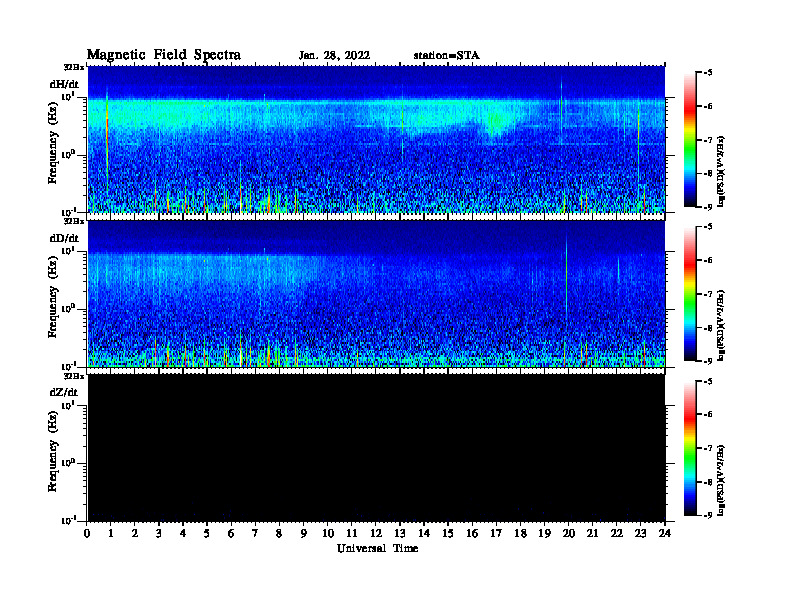Click hour '17' on the time axis
This screenshot has height=612, width=792.
(x=496, y=533)
